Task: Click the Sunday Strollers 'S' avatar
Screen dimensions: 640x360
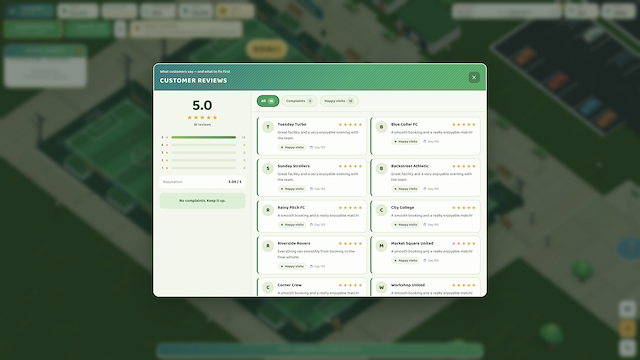Action: pyautogui.click(x=268, y=169)
